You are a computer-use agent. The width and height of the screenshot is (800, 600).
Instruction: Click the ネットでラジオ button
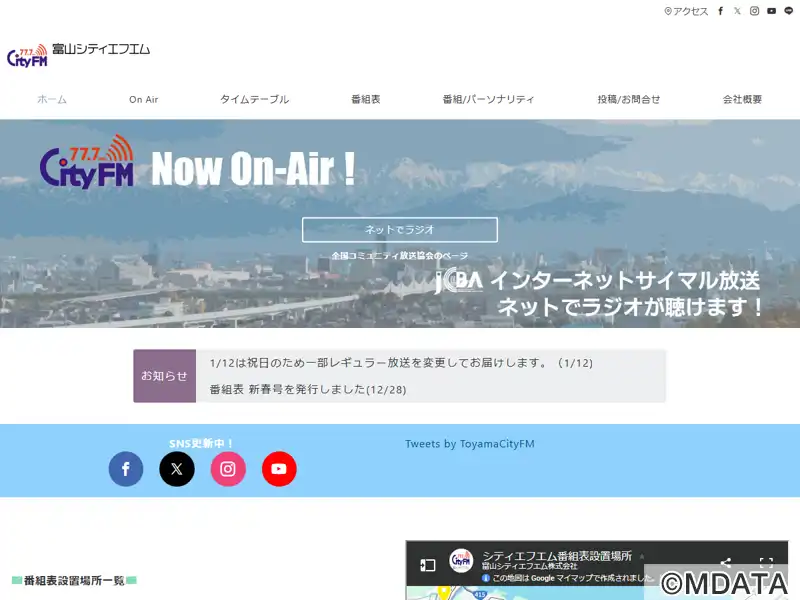[399, 230]
